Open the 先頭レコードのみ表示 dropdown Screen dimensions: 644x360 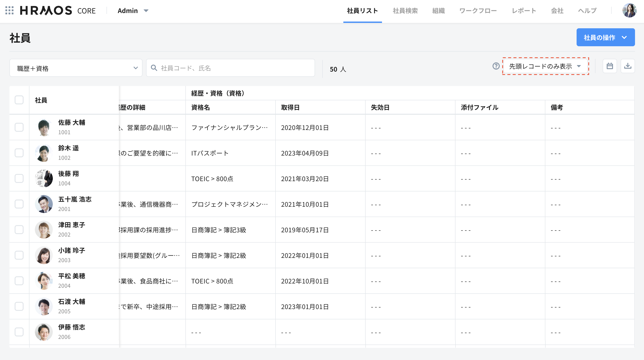click(545, 66)
